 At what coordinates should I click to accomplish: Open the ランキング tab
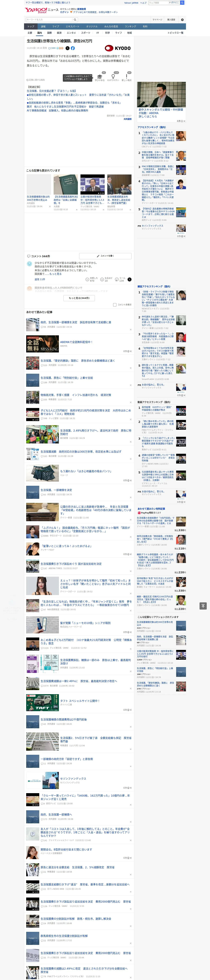click(130, 27)
